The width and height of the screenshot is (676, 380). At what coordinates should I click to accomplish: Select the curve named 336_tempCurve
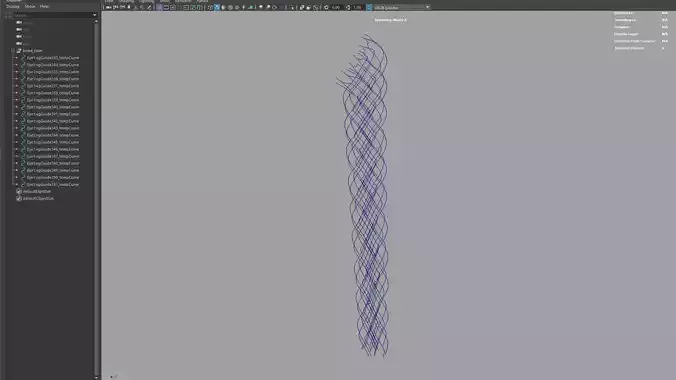(53, 79)
